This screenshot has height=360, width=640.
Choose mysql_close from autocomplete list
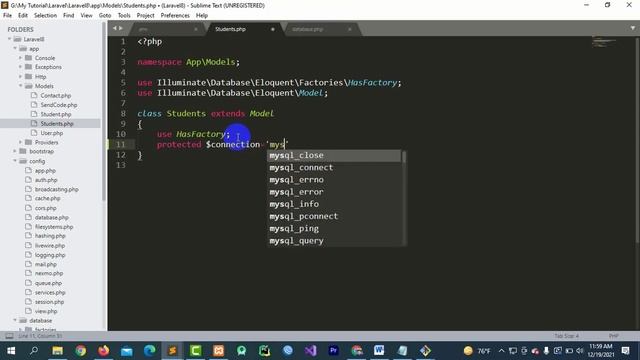tap(334, 156)
